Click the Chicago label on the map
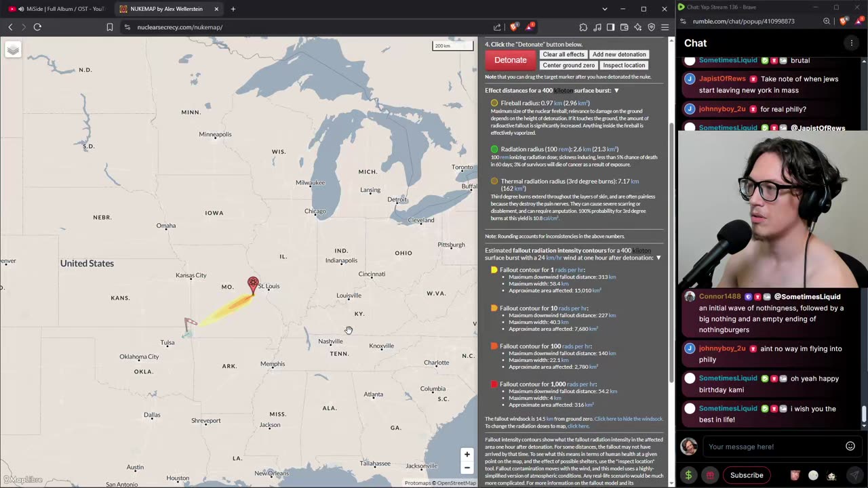 click(x=315, y=211)
